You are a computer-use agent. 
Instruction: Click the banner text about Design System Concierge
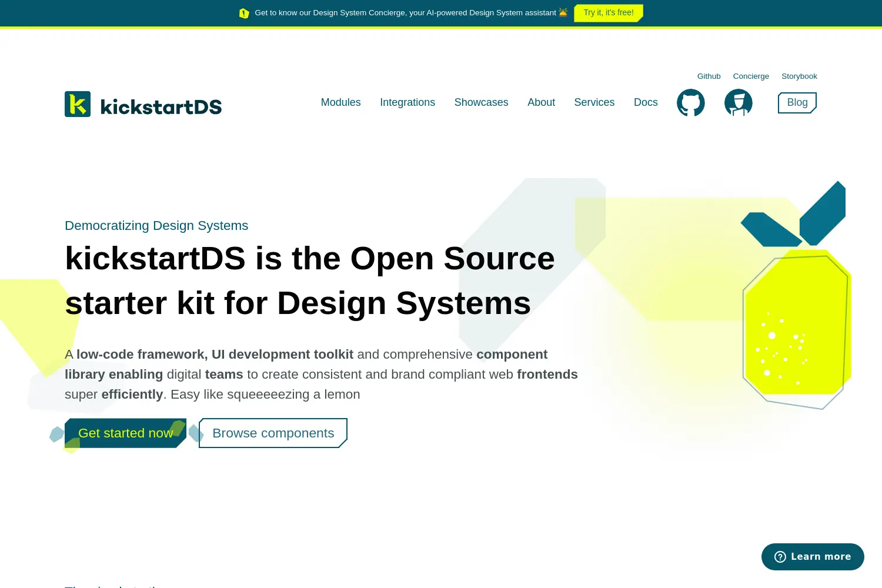point(405,13)
